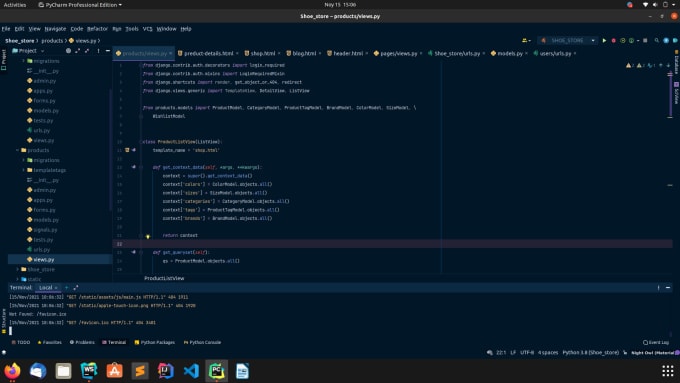Expand the shoe_store folder in tree
680x383 pixels.
pyautogui.click(x=18, y=269)
